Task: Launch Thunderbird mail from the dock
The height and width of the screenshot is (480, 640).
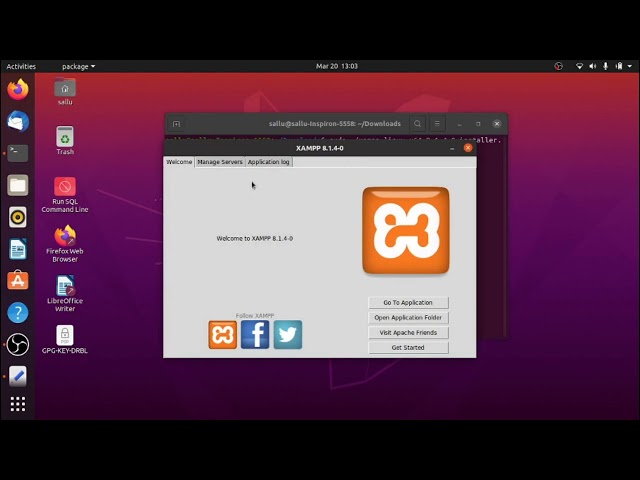Action: click(x=18, y=121)
